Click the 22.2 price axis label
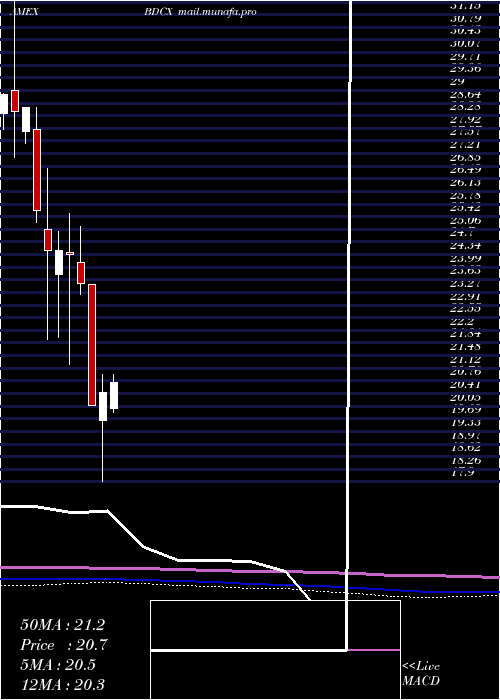The image size is (500, 700). point(461,321)
